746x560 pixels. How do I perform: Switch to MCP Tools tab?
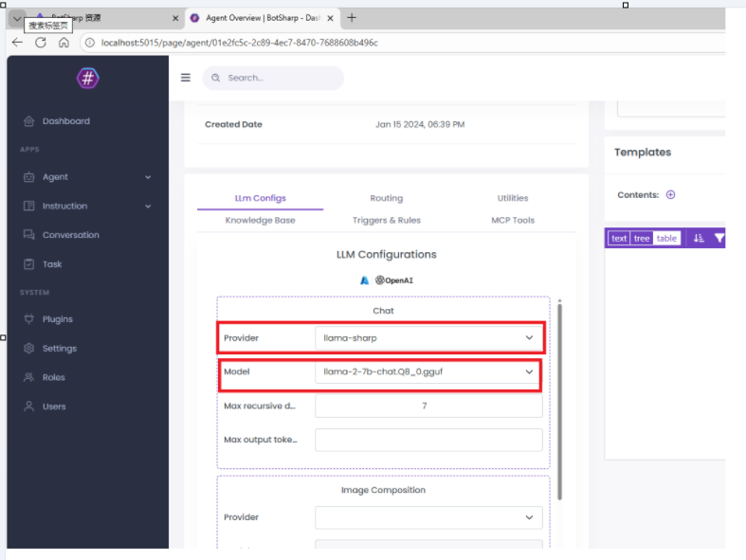[x=513, y=220]
